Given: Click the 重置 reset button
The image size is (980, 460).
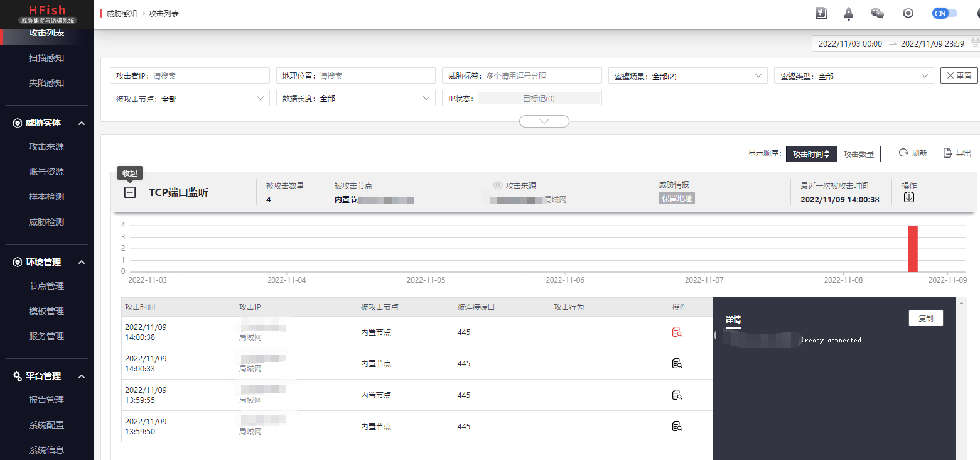Looking at the screenshot, I should click(959, 75).
